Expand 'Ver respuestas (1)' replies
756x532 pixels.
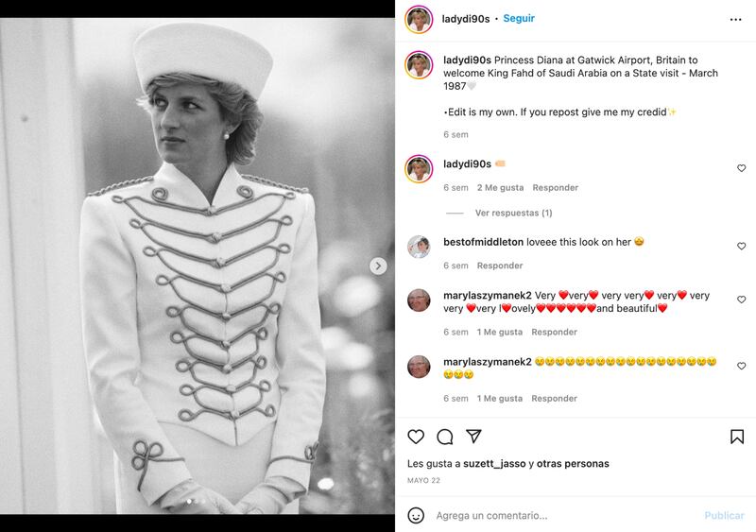tap(513, 214)
